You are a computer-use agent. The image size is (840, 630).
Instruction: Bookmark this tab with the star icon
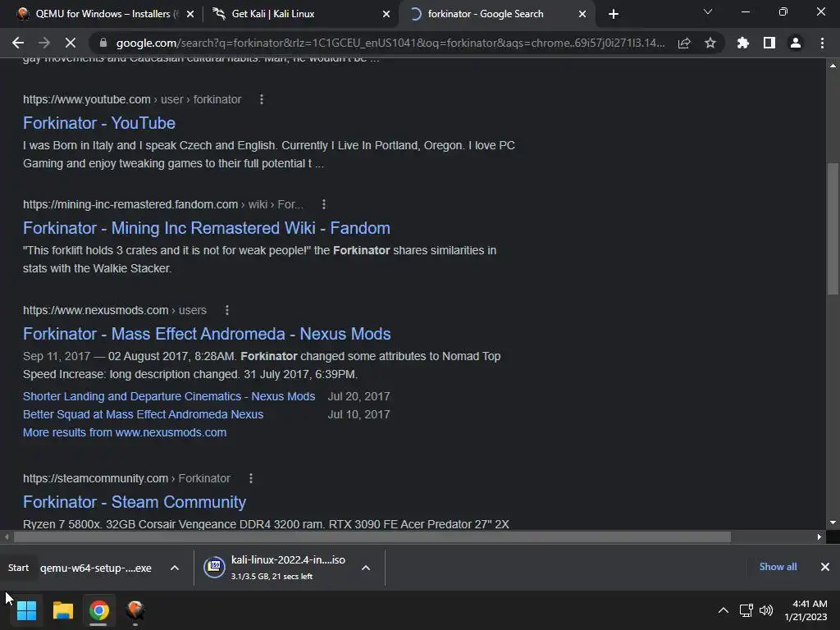pyautogui.click(x=710, y=43)
